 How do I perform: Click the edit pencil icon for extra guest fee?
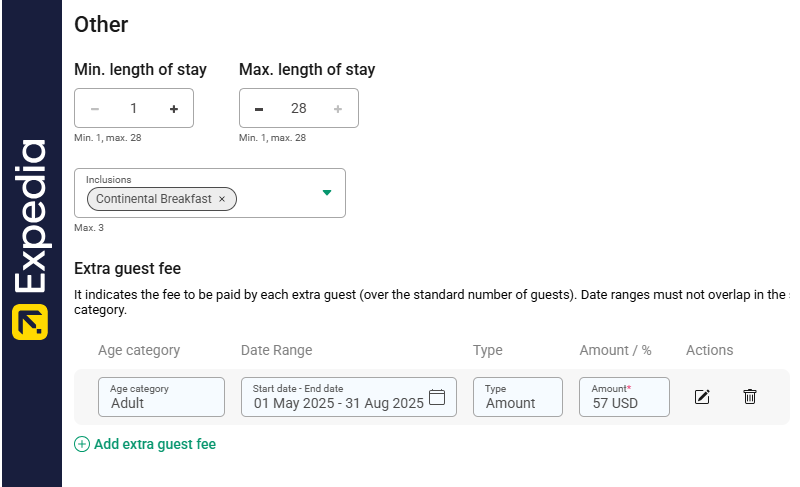click(702, 397)
